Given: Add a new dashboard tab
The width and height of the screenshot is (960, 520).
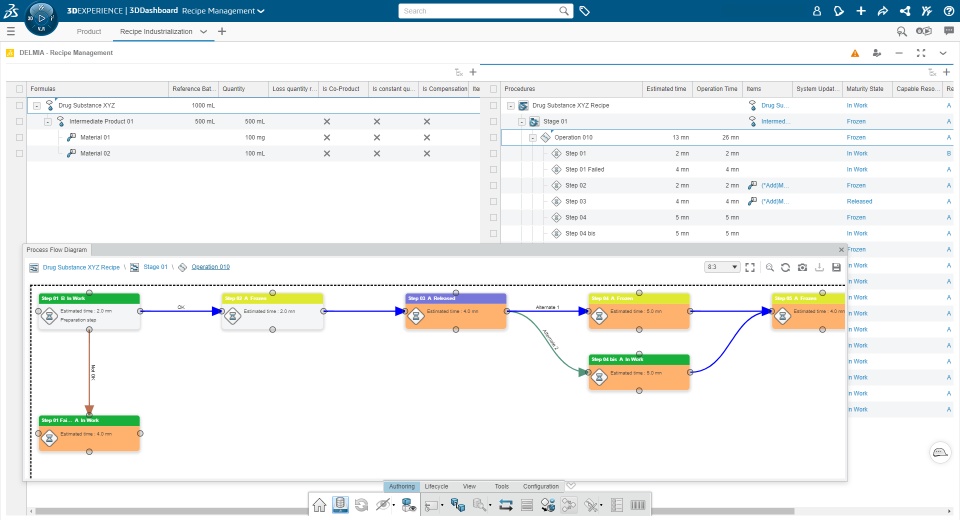Looking at the screenshot, I should click(x=222, y=31).
